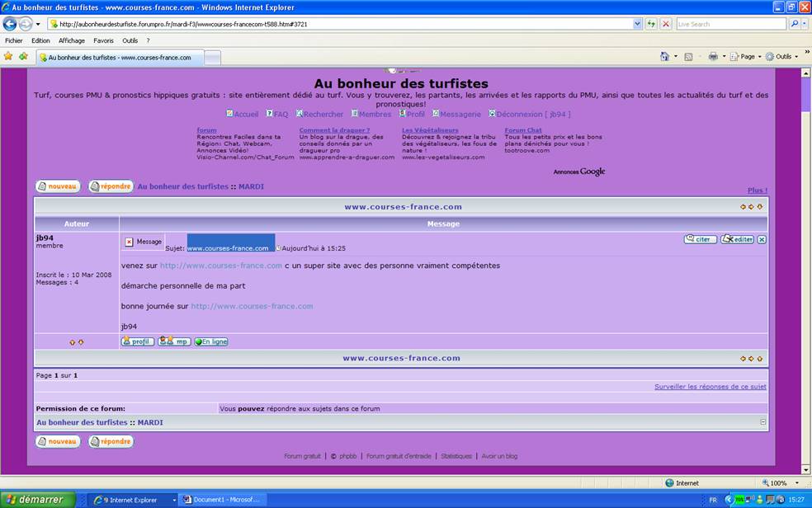This screenshot has height=508, width=812.
Task: Click the left arrow in the lower topic title bar
Action: 744,359
